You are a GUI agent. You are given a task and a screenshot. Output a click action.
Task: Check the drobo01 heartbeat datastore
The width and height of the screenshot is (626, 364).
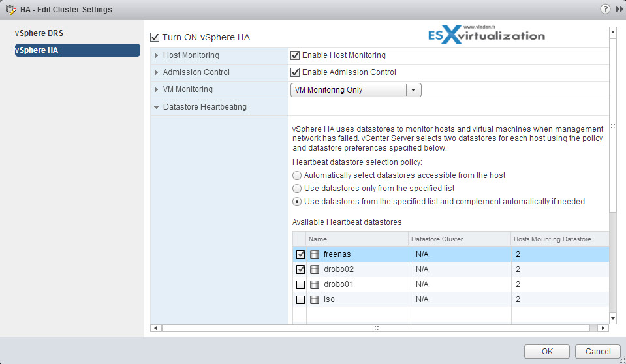pos(301,284)
